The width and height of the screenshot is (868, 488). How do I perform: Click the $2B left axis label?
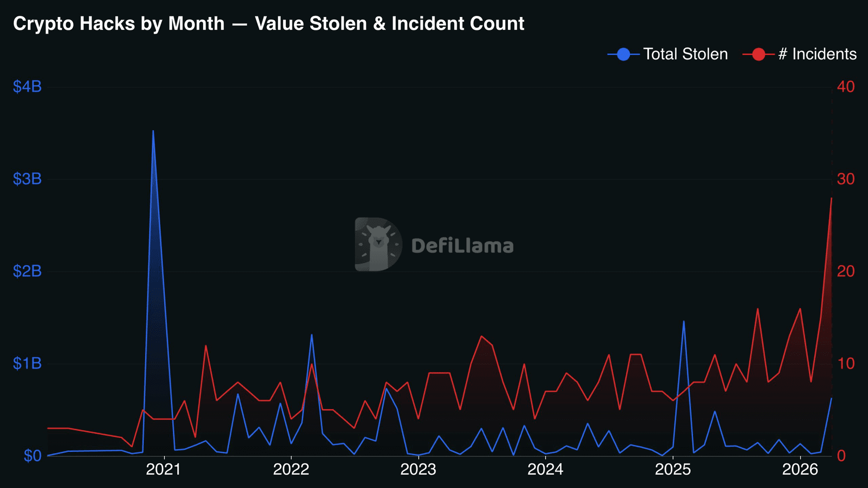(x=27, y=271)
